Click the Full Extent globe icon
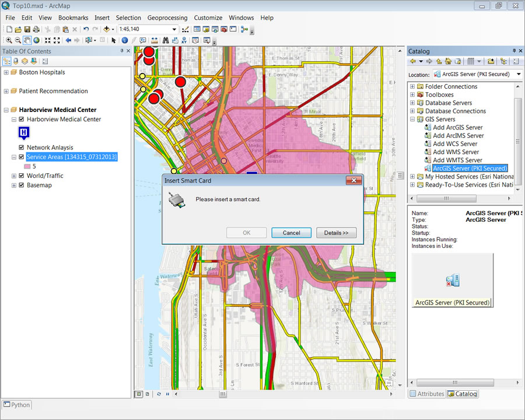The image size is (525, 420). pyautogui.click(x=36, y=40)
